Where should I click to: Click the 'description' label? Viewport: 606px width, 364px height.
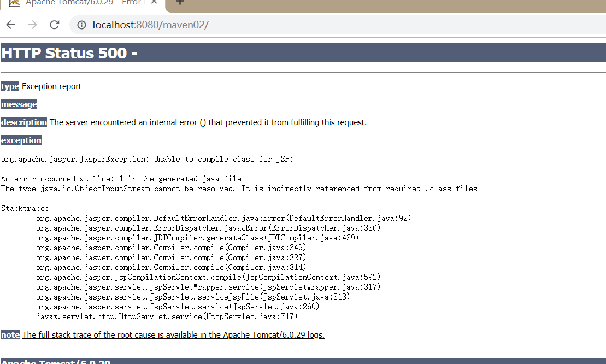(24, 122)
